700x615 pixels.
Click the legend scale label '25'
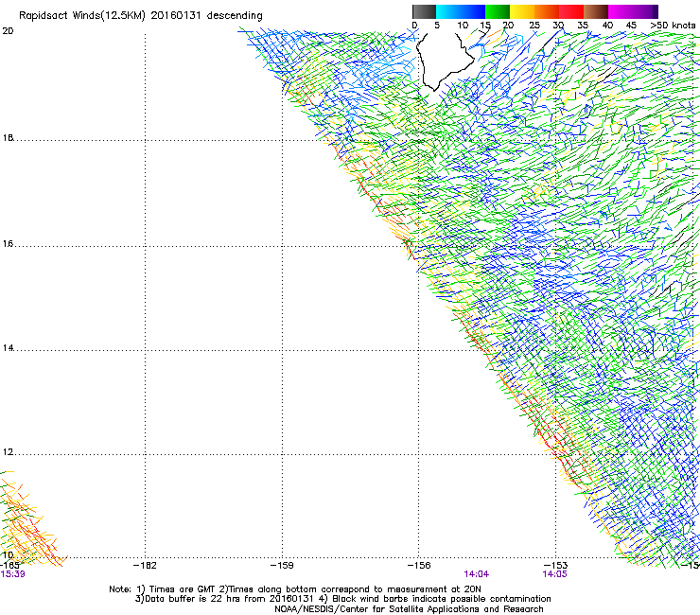[x=534, y=25]
